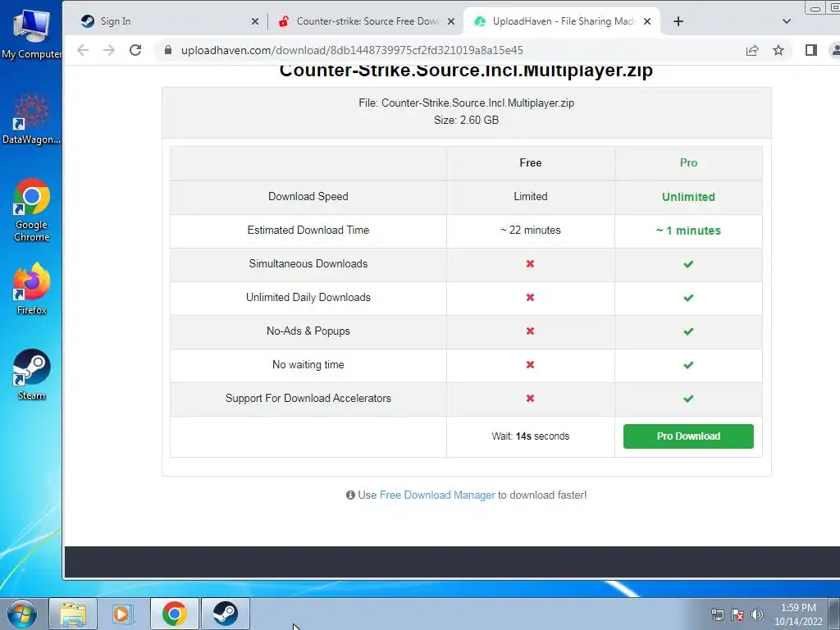Click the No waiting time label
The width and height of the screenshot is (840, 630).
coord(308,365)
